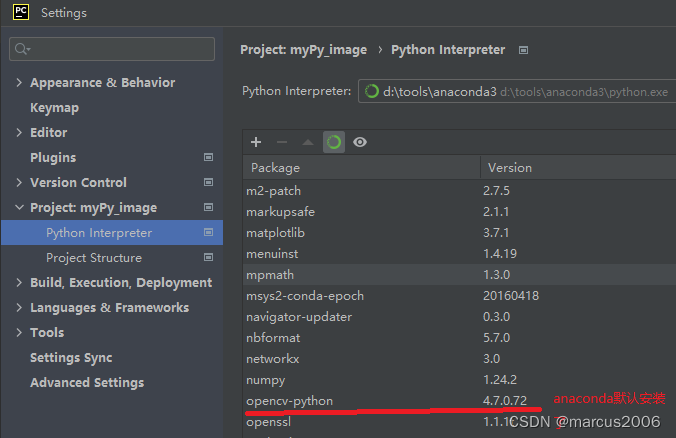676x438 pixels.
Task: Click project-level icon beside Version Control
Action: [208, 183]
